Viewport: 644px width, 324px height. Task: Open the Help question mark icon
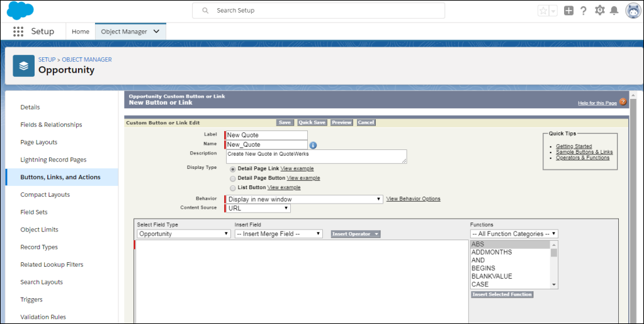pyautogui.click(x=584, y=11)
